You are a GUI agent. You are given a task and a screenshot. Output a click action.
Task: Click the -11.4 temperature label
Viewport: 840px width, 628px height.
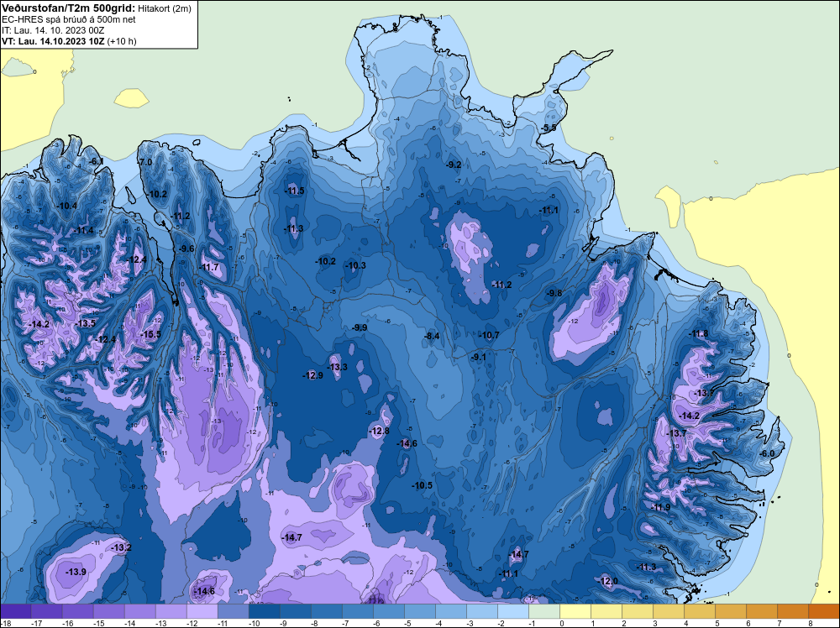click(x=83, y=230)
